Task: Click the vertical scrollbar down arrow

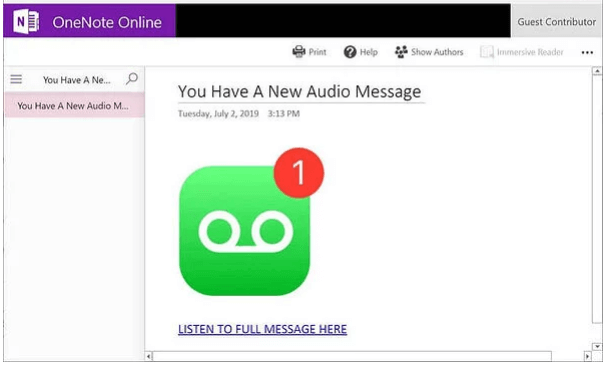Action: point(597,346)
